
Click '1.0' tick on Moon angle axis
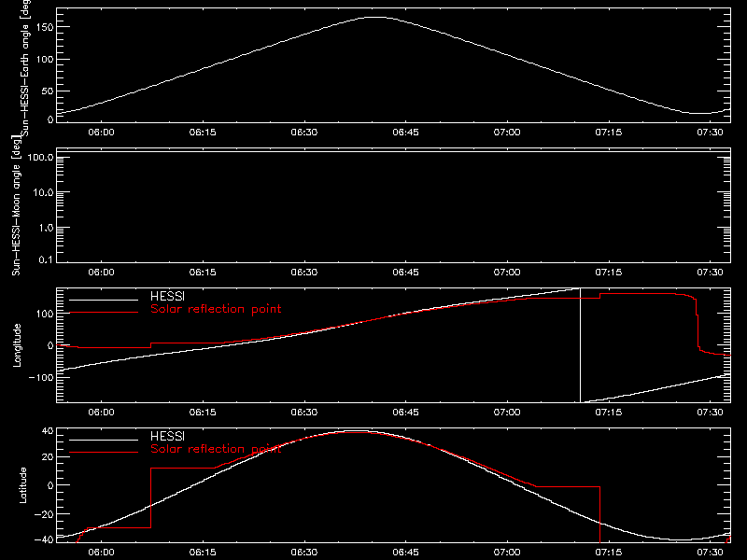tap(46, 228)
